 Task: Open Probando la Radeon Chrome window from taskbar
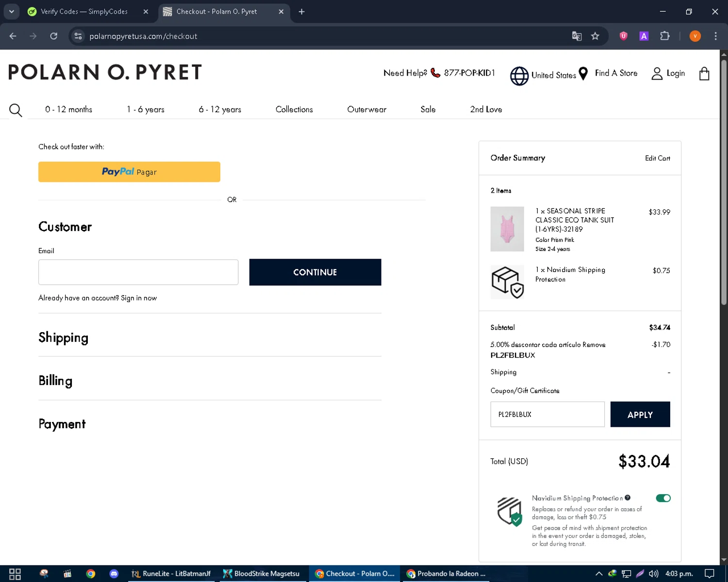pos(447,574)
